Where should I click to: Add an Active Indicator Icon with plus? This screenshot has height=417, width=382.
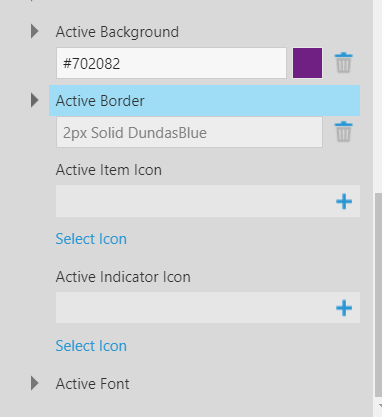344,308
